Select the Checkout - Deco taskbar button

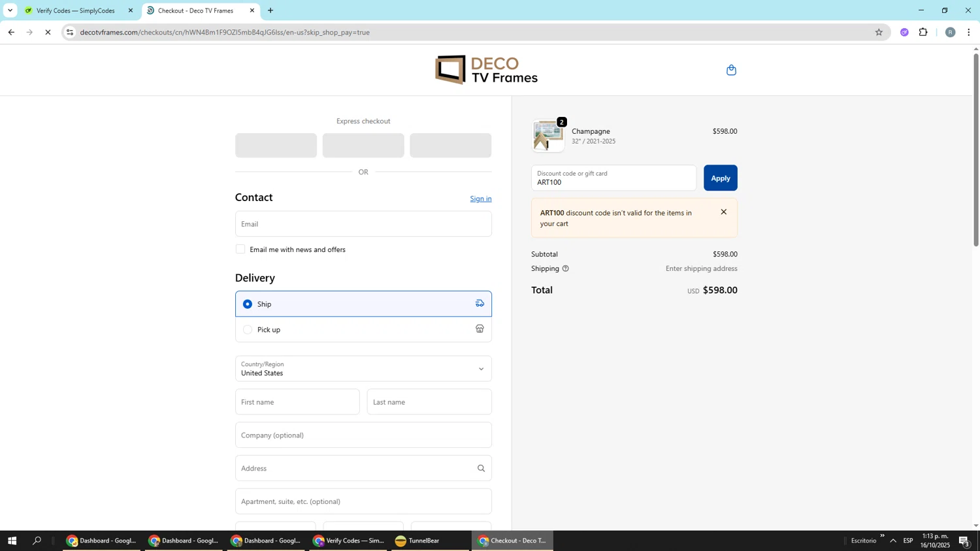pyautogui.click(x=512, y=541)
